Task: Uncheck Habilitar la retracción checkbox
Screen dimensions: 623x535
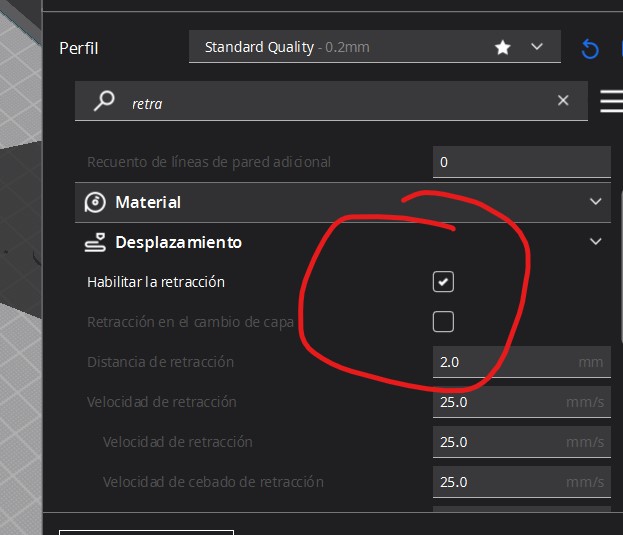Action: (443, 282)
